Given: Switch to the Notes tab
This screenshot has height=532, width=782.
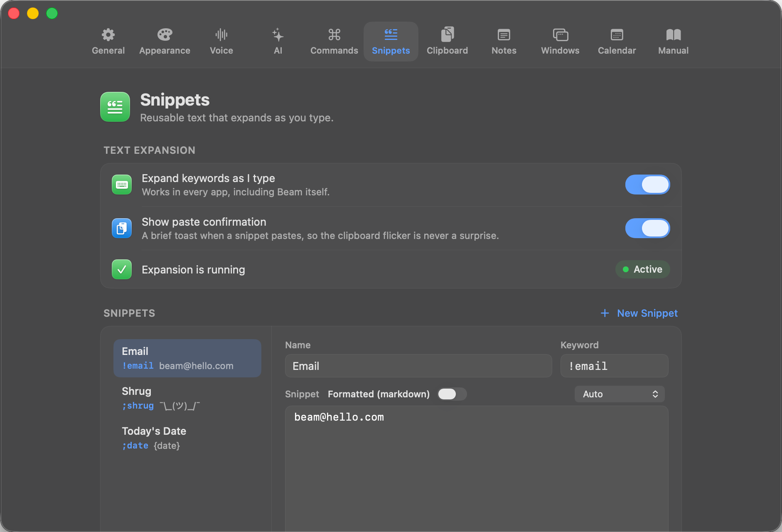Looking at the screenshot, I should click(504, 42).
